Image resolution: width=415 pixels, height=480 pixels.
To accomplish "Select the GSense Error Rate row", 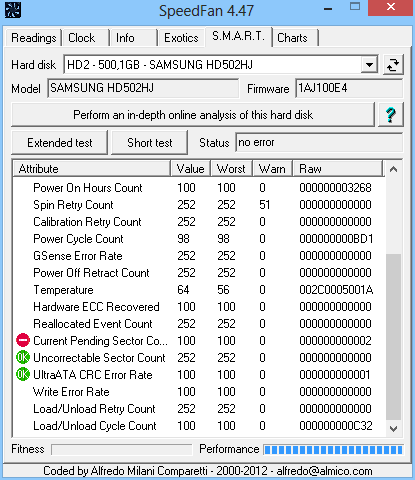I will coord(199,256).
